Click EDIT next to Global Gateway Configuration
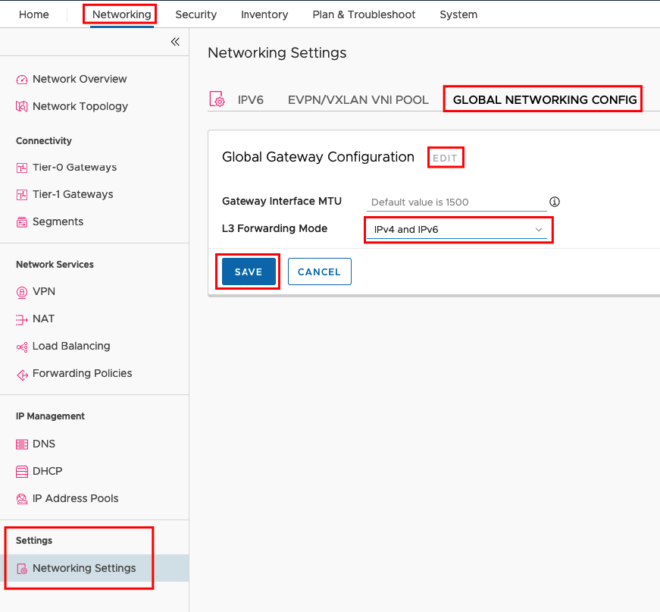 [445, 158]
